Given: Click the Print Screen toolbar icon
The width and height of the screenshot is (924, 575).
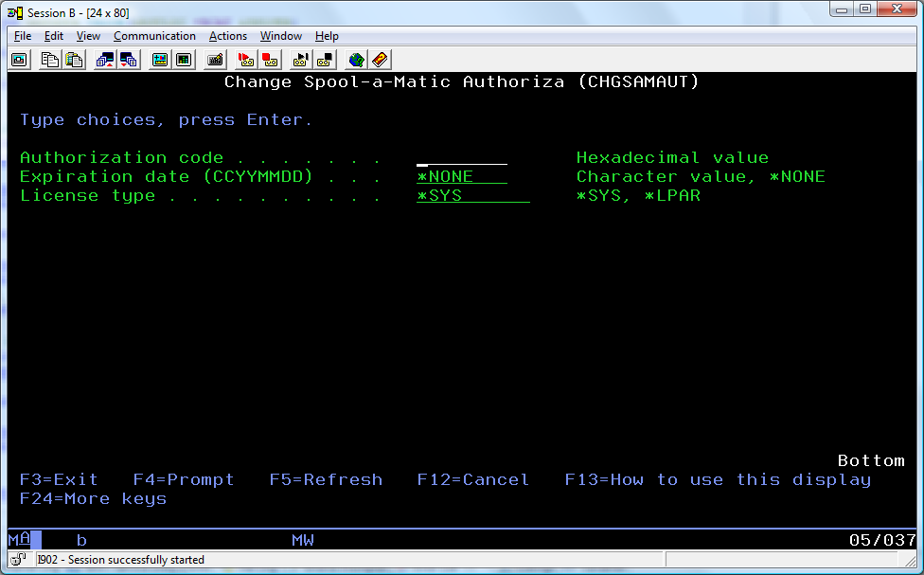Looking at the screenshot, I should (20, 60).
